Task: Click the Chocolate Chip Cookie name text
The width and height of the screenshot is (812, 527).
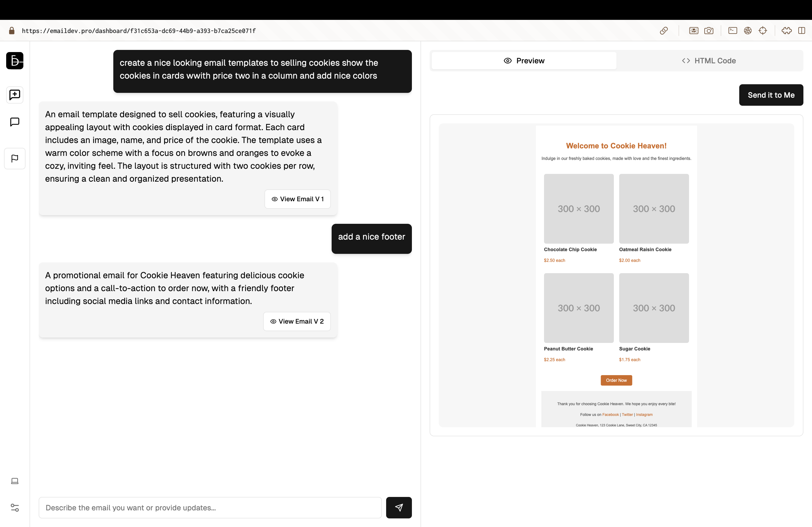Action: coord(570,250)
